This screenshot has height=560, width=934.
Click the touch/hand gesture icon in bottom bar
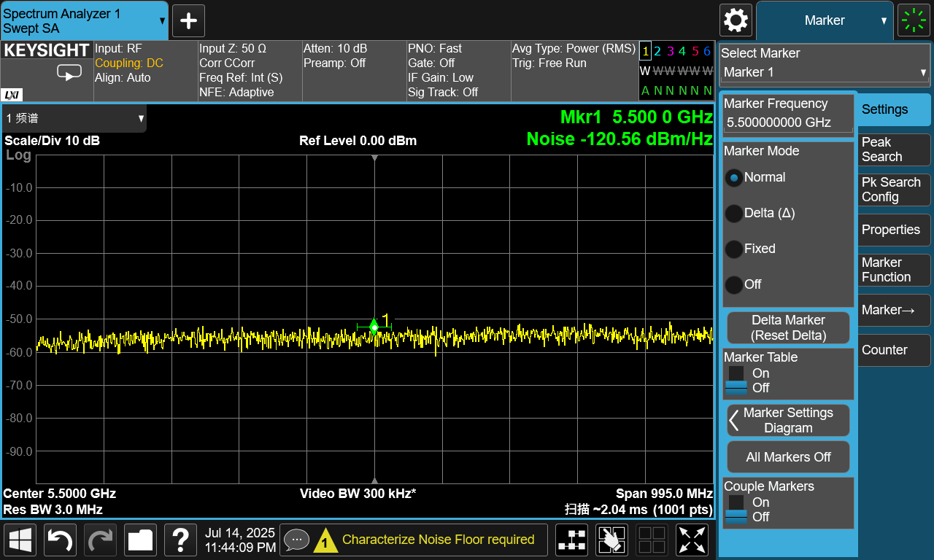(611, 540)
